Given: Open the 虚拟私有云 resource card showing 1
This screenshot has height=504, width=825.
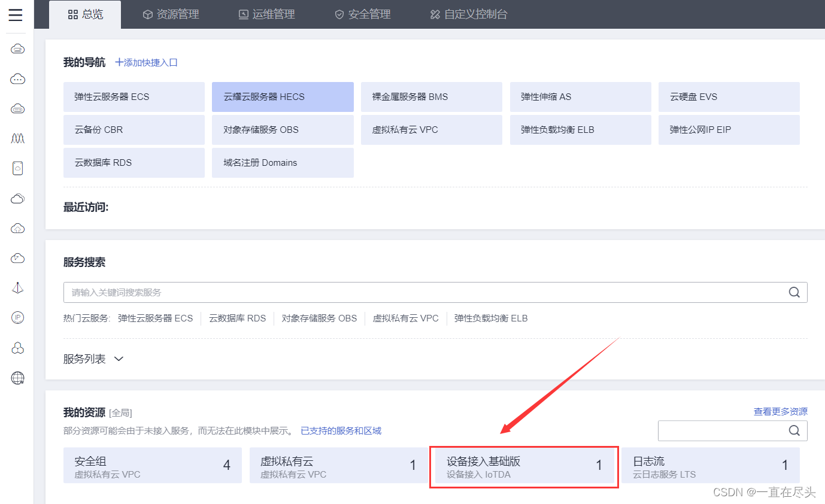Looking at the screenshot, I should coord(339,465).
